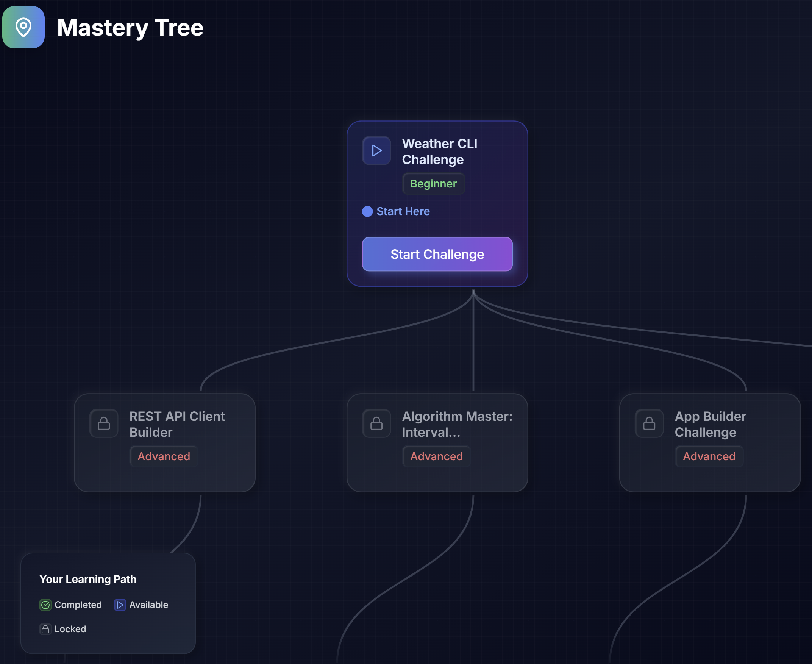Click the lock icon on Algorithm Master card
Image resolution: width=812 pixels, height=664 pixels.
tap(376, 423)
